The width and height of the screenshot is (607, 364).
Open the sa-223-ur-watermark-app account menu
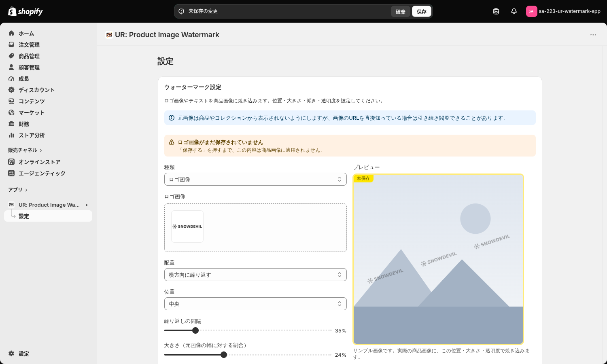563,11
